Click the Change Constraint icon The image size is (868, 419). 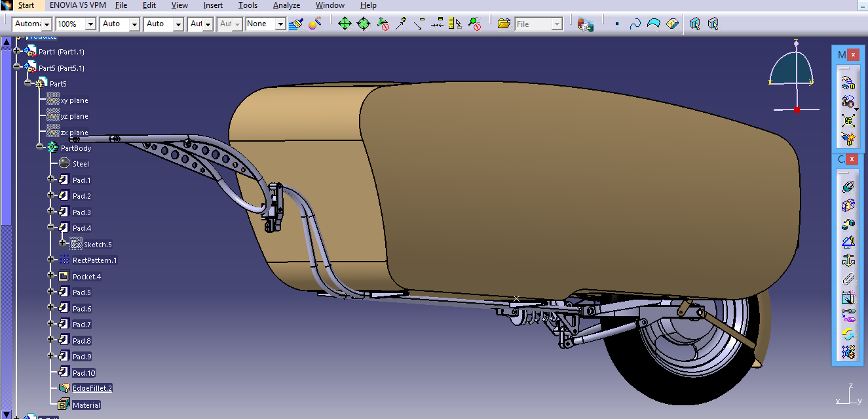[848, 334]
